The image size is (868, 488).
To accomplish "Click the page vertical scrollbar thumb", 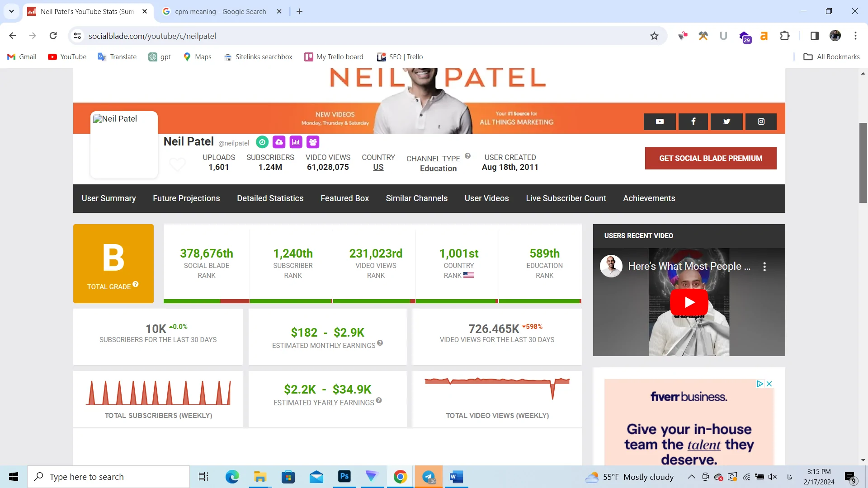I will click(x=863, y=163).
